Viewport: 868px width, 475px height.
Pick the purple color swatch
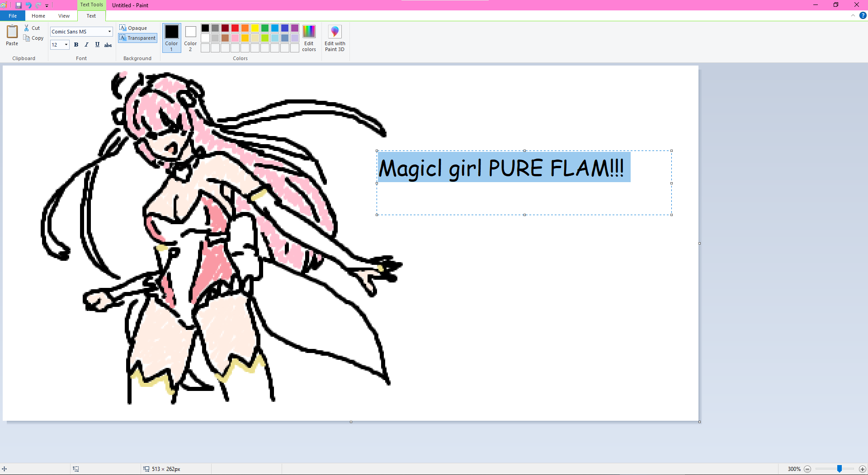295,28
